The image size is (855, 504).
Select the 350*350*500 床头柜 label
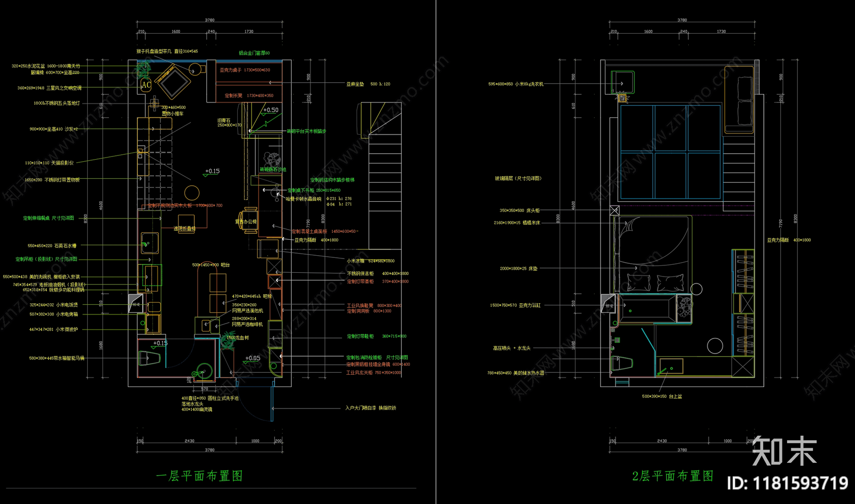(x=519, y=210)
